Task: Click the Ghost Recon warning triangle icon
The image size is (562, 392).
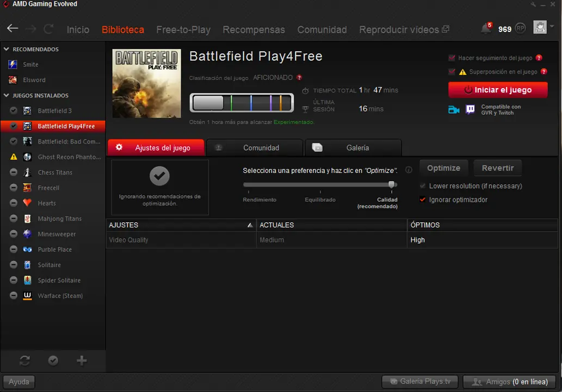Action: point(14,157)
